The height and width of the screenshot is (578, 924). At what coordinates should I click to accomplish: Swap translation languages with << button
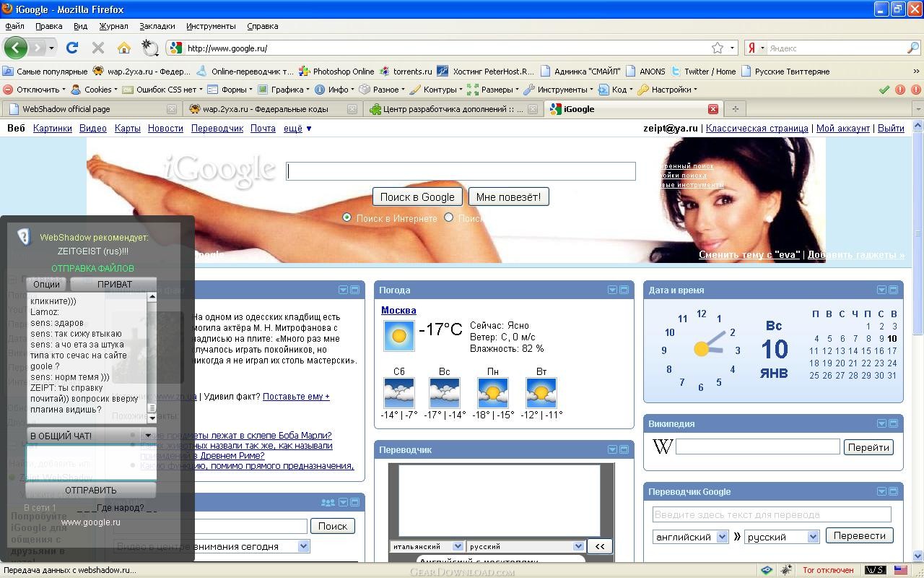(599, 546)
